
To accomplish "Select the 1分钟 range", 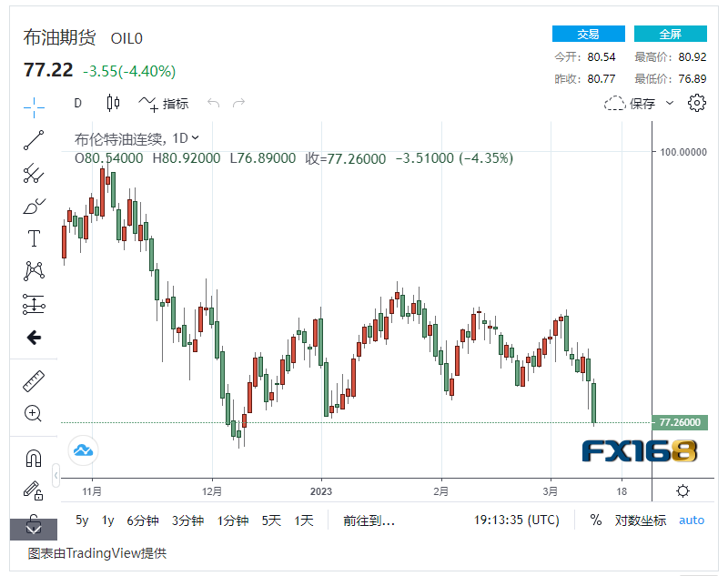I will tap(233, 520).
